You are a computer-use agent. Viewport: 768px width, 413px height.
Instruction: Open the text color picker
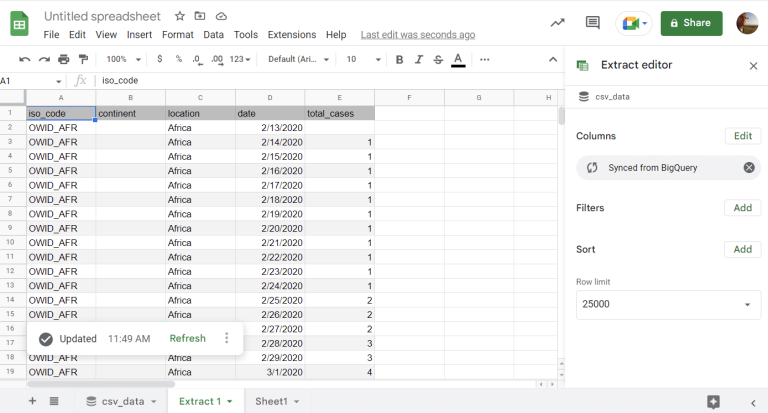(x=458, y=60)
